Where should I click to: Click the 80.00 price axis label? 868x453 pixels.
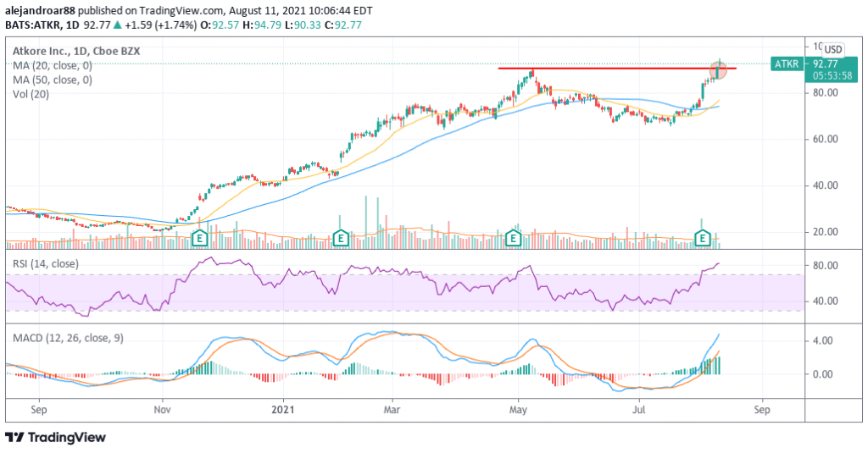[825, 93]
